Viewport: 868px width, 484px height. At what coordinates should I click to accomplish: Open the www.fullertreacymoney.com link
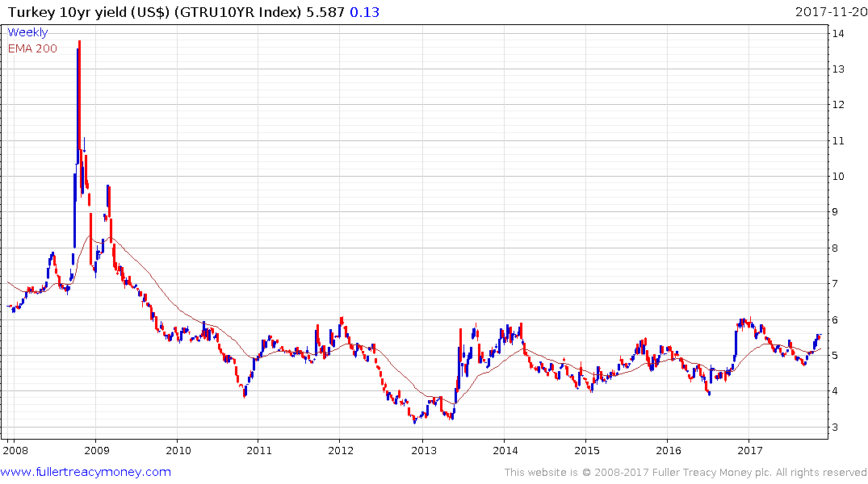86,472
